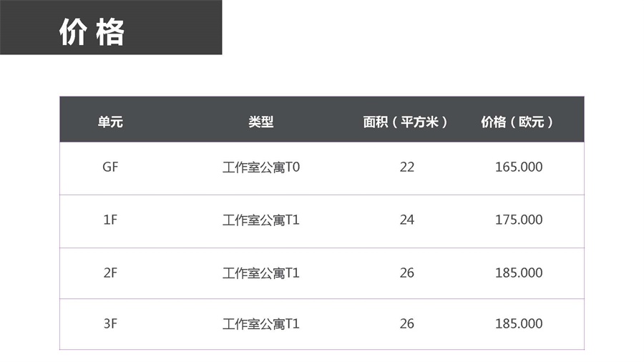The image size is (644, 362).
Task: Click the price 175.000
Action: (519, 220)
